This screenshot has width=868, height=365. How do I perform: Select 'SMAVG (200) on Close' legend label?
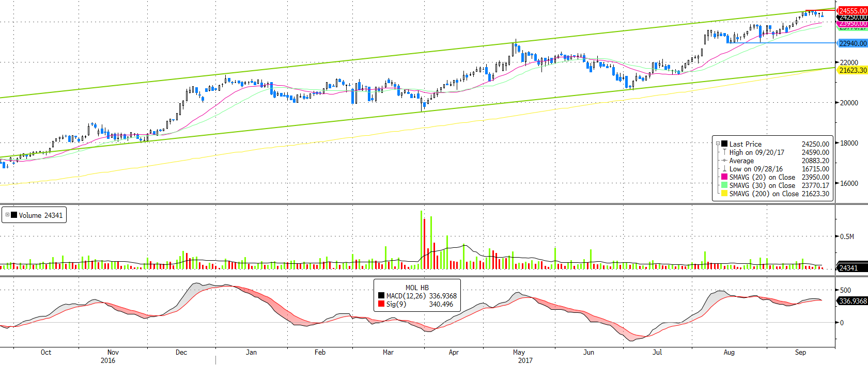764,194
